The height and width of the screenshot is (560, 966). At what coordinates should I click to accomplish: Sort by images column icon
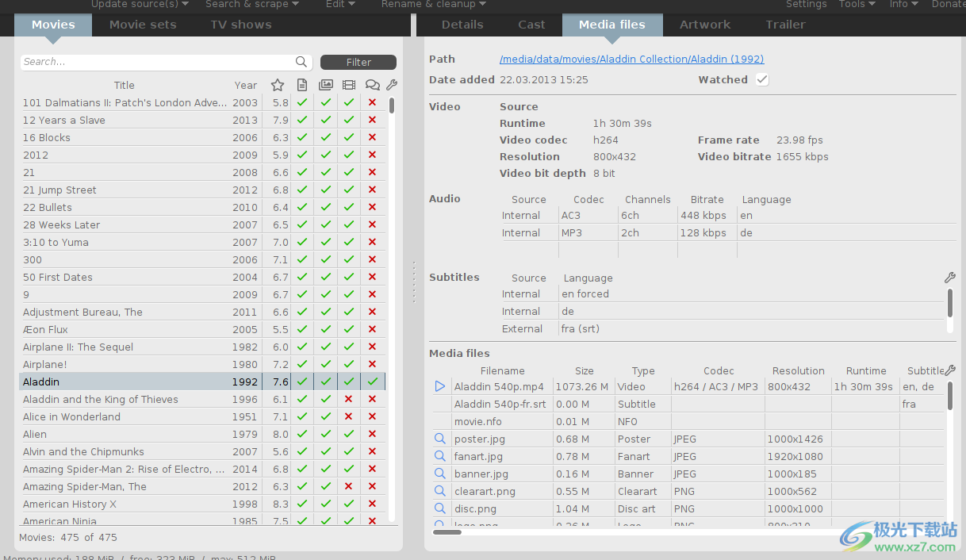[x=325, y=85]
